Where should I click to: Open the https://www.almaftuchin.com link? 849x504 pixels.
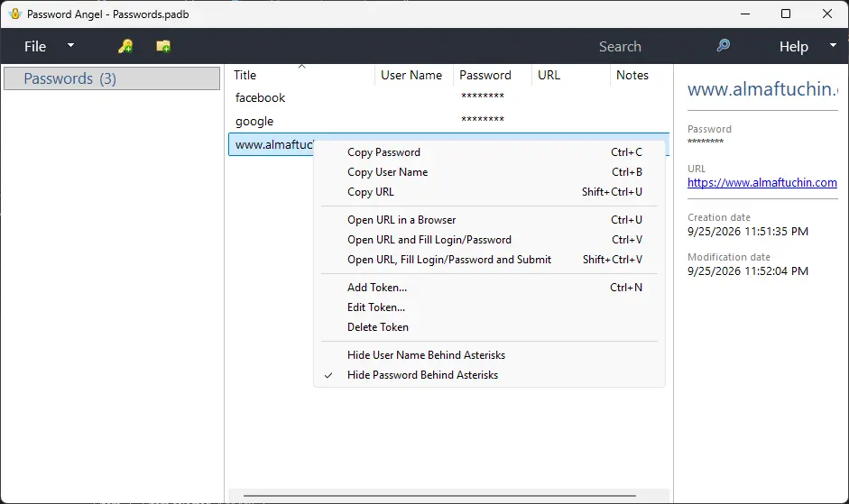tap(761, 183)
